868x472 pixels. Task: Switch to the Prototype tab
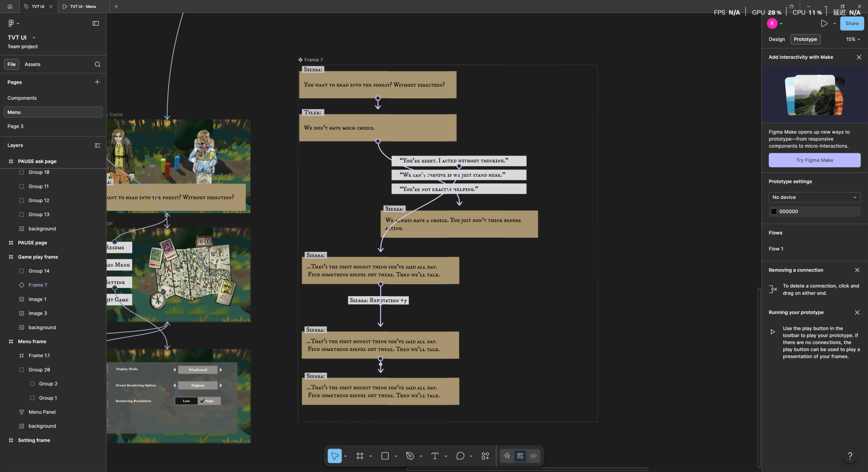[805, 39]
